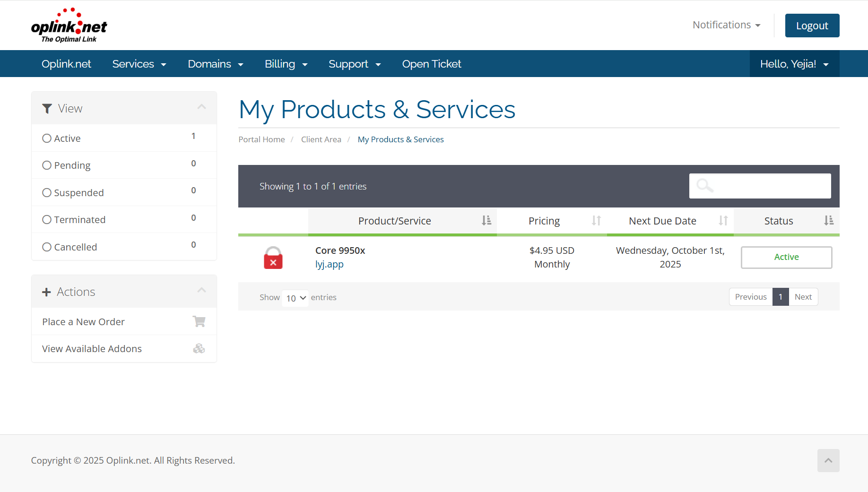Collapse the View panel chevron
Image resolution: width=868 pixels, height=492 pixels.
(x=202, y=107)
